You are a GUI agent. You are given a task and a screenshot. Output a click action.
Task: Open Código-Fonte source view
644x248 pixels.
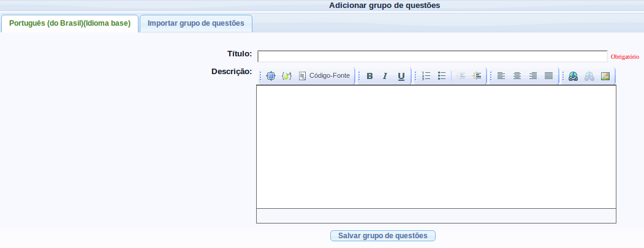click(324, 76)
